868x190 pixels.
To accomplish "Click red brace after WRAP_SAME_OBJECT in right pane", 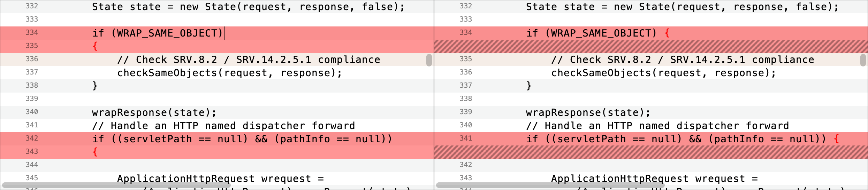I will pyautogui.click(x=667, y=33).
